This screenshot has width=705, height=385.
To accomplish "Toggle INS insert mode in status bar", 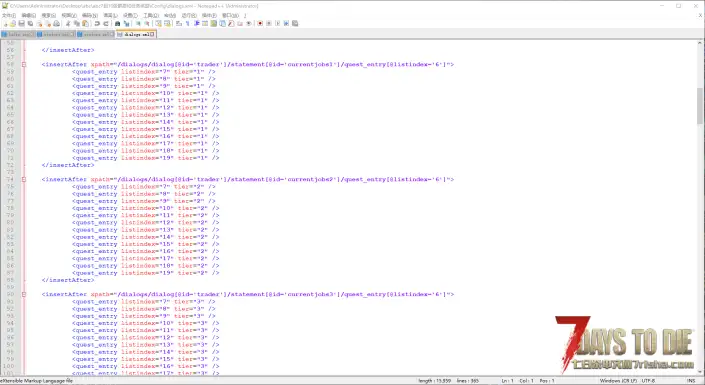I will (x=691, y=381).
